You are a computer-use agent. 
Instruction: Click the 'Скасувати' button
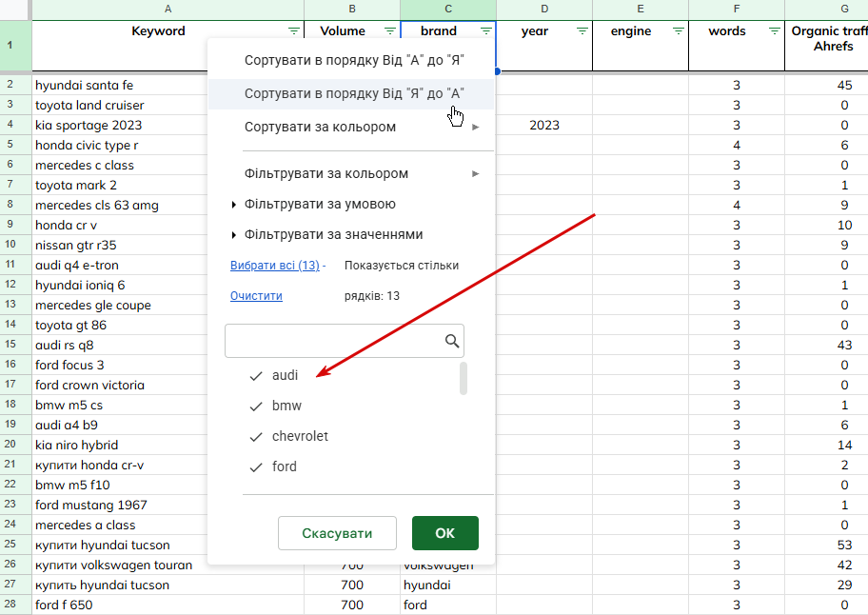337,533
